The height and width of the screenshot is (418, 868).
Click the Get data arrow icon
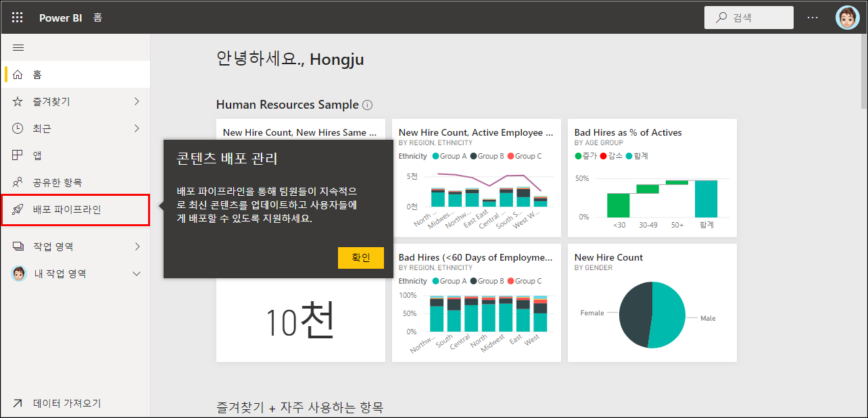tap(18, 403)
